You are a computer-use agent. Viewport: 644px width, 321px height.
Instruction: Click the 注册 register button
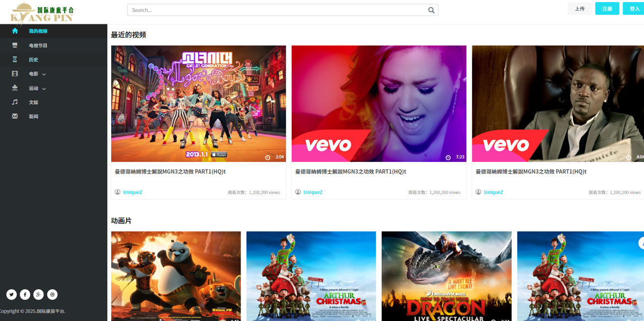(x=607, y=9)
